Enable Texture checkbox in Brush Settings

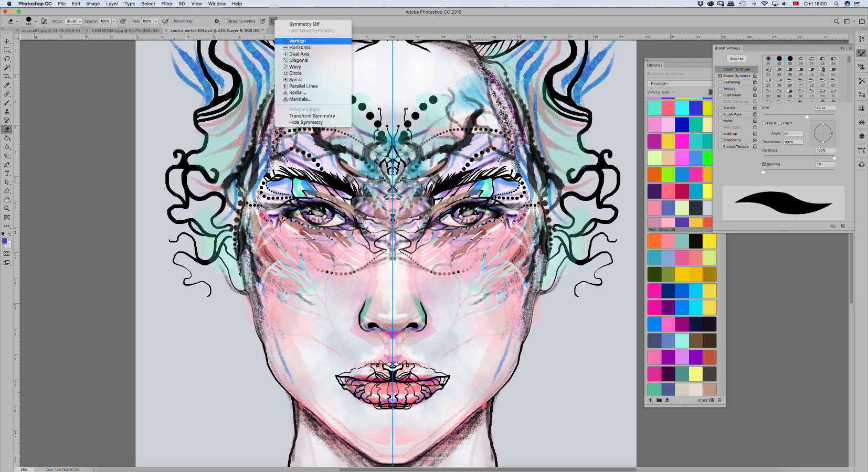(720, 89)
